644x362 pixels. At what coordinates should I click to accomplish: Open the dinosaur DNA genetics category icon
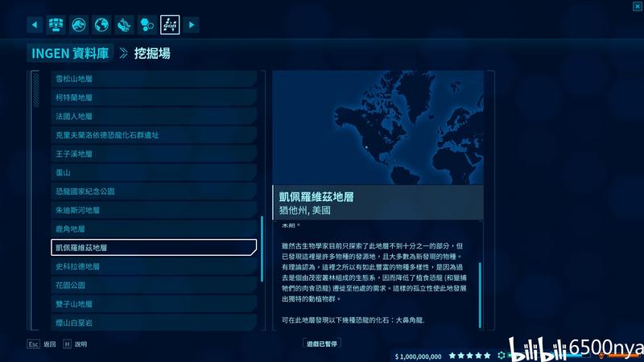click(124, 25)
